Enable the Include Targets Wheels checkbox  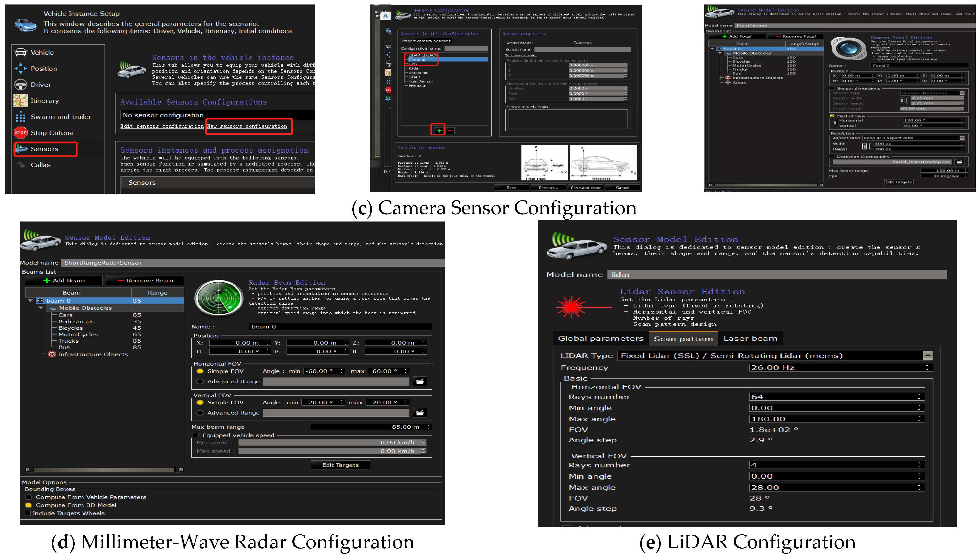(x=28, y=513)
